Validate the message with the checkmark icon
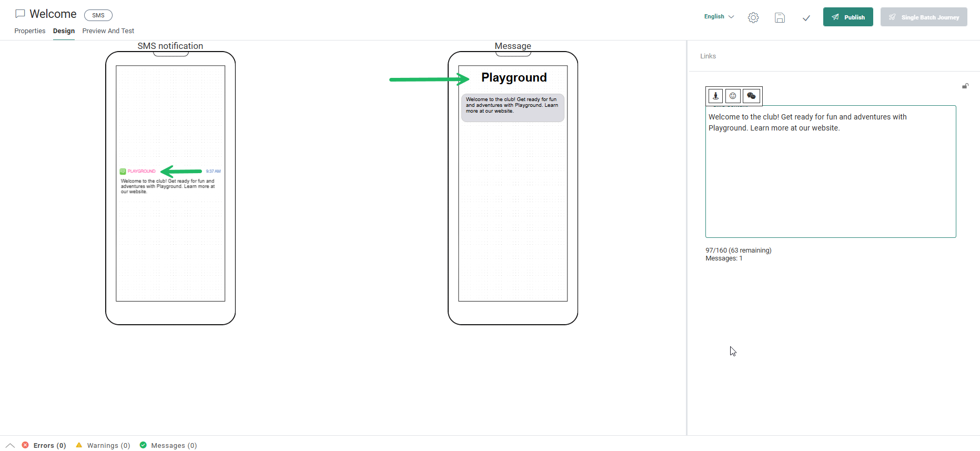The width and height of the screenshot is (980, 451). tap(806, 18)
